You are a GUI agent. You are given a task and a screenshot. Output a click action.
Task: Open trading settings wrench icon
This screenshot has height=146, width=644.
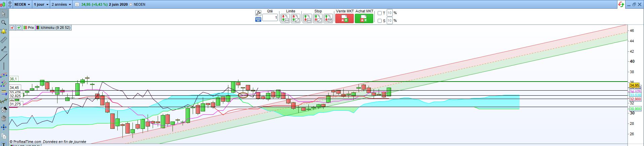click(258, 13)
